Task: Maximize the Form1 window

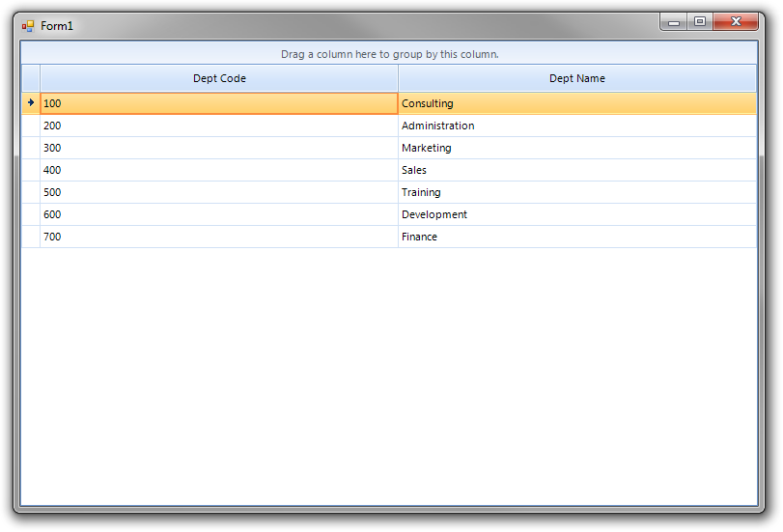Action: 700,21
